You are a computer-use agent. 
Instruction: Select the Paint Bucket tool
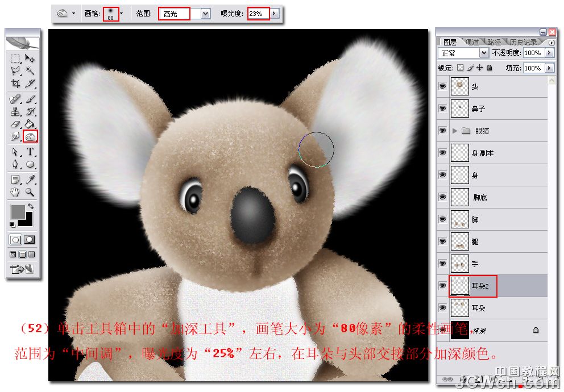coord(30,124)
